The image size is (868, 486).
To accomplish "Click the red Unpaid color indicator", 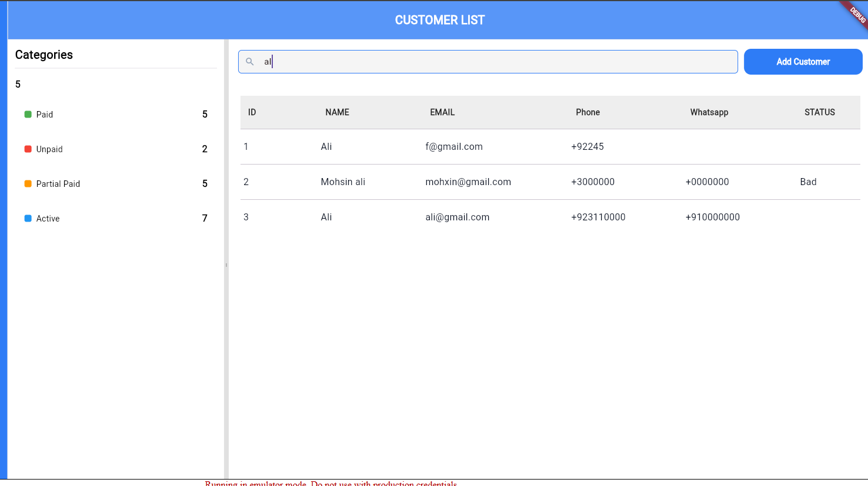I will click(28, 149).
